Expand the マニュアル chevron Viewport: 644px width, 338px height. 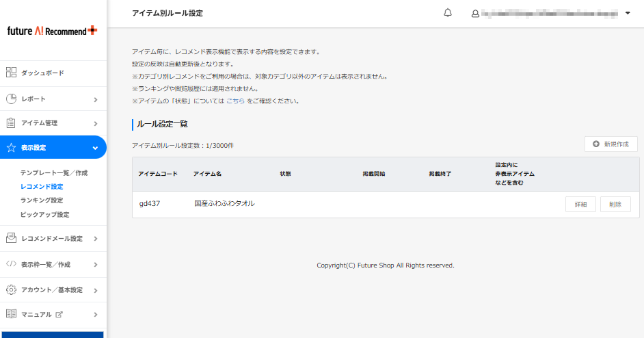(95, 315)
